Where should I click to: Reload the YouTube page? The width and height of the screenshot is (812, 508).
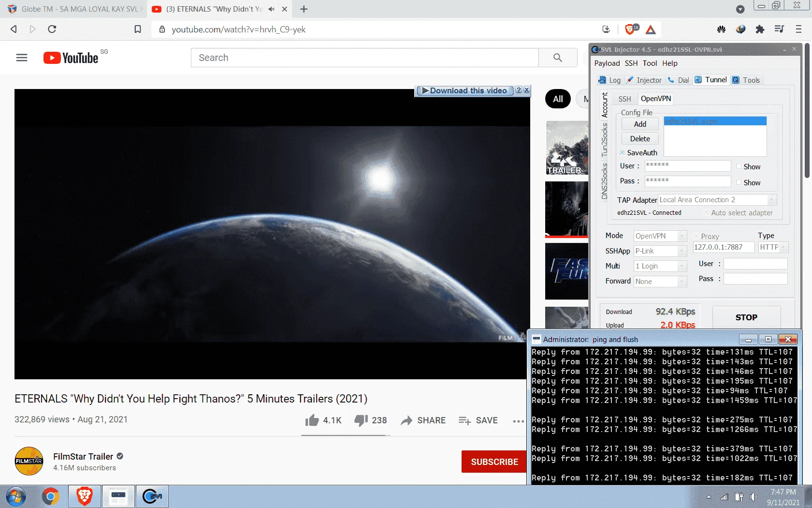(x=52, y=29)
